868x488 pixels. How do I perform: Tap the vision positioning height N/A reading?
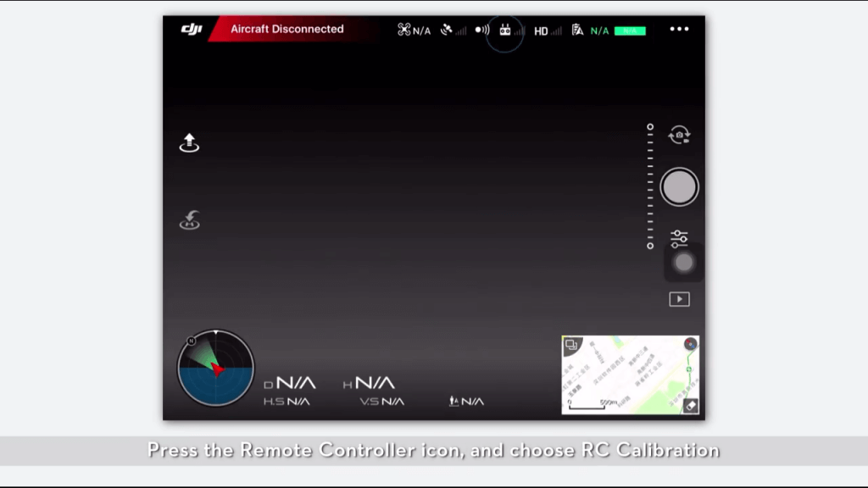tap(466, 402)
